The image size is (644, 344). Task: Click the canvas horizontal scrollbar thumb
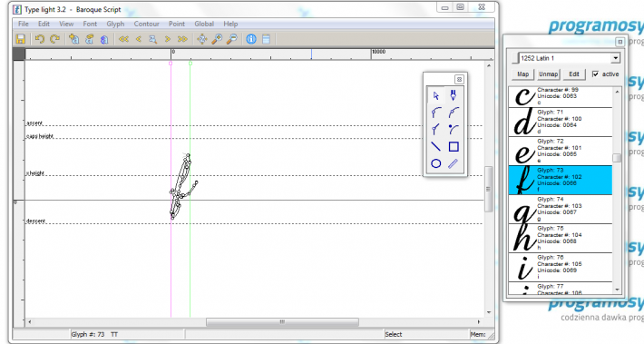click(x=282, y=322)
